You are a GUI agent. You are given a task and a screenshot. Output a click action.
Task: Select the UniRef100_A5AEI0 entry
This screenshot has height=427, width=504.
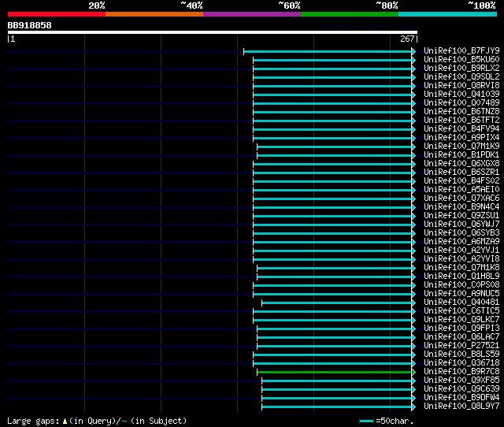point(461,189)
